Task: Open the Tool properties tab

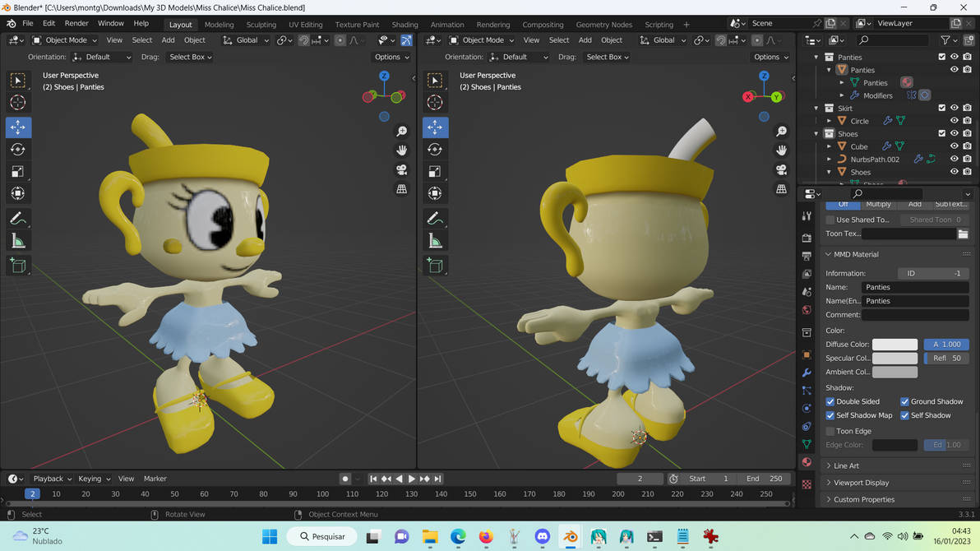Action: [x=807, y=215]
